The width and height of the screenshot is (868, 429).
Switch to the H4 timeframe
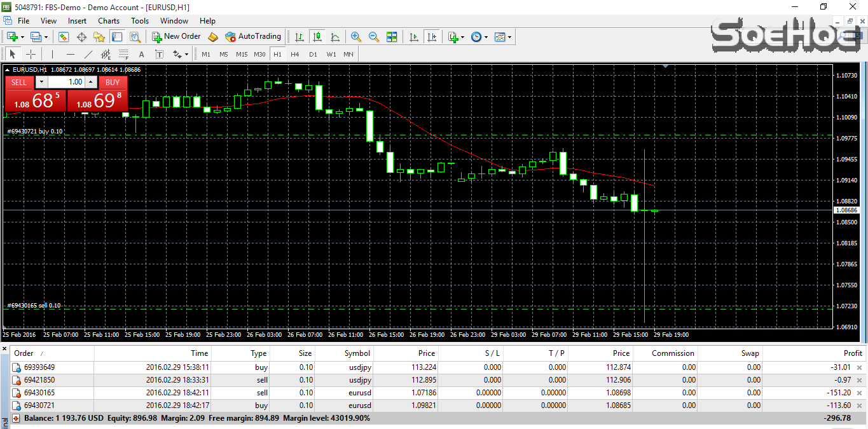point(294,54)
